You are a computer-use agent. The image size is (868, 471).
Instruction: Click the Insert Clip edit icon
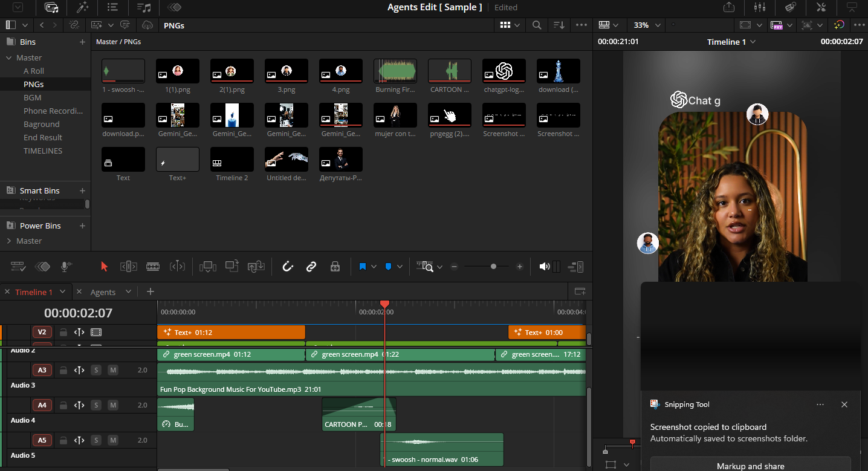pos(208,267)
